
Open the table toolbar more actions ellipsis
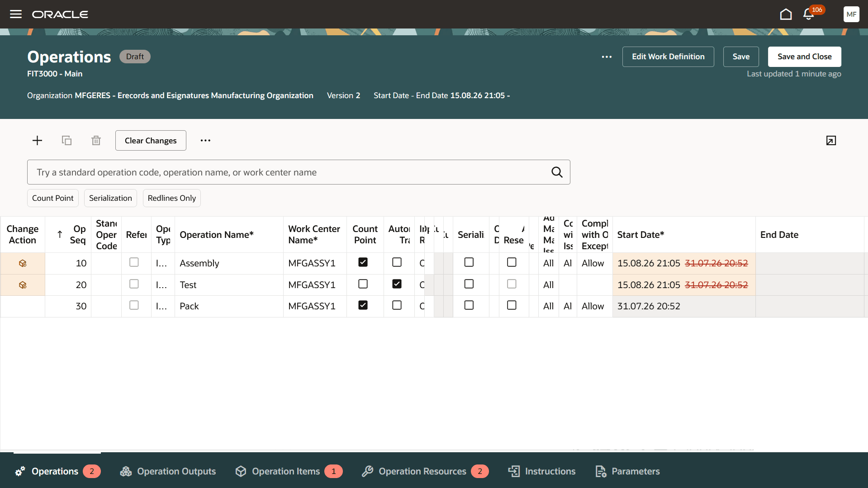pos(205,141)
